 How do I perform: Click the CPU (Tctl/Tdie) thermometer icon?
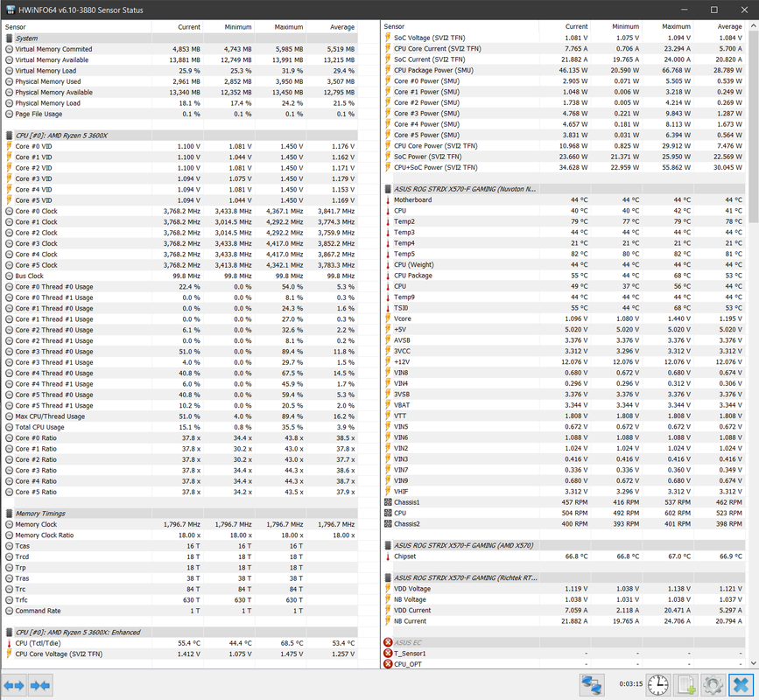[10, 643]
